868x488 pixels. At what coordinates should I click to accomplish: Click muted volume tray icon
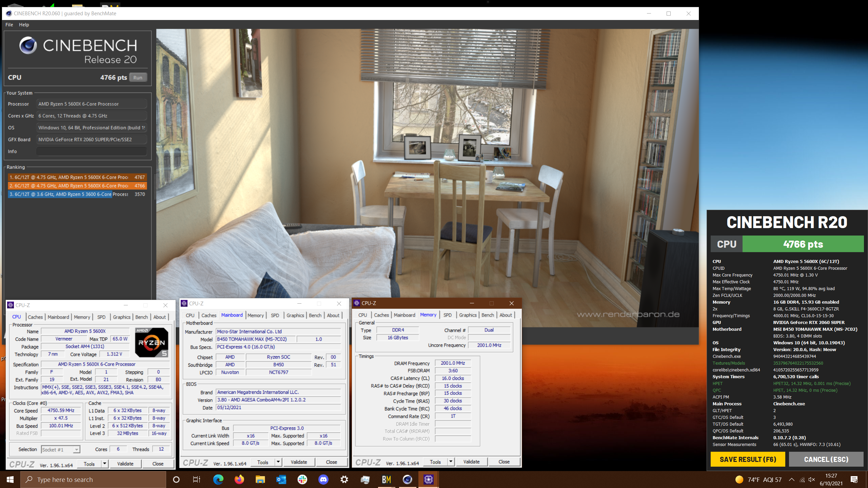pyautogui.click(x=812, y=480)
